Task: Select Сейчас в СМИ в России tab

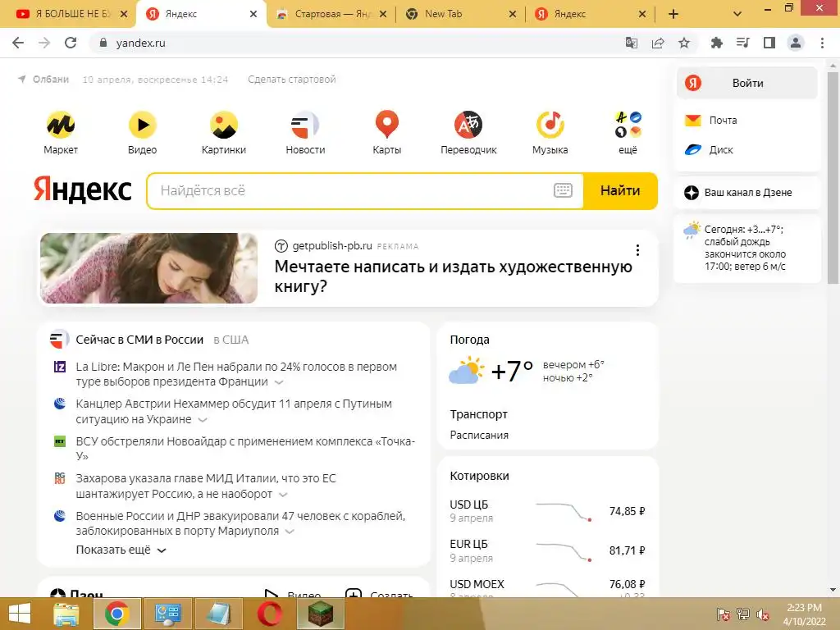Action: click(x=139, y=340)
